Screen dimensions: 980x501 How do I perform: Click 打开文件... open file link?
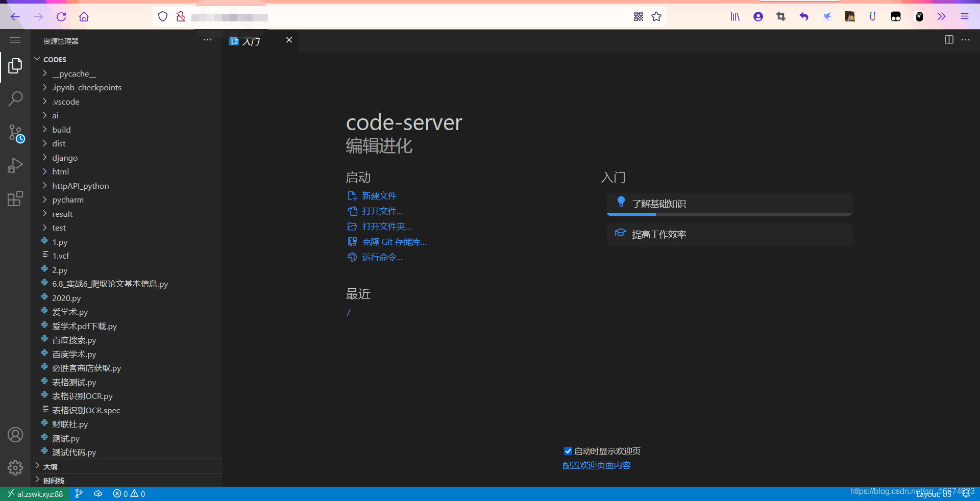[382, 211]
